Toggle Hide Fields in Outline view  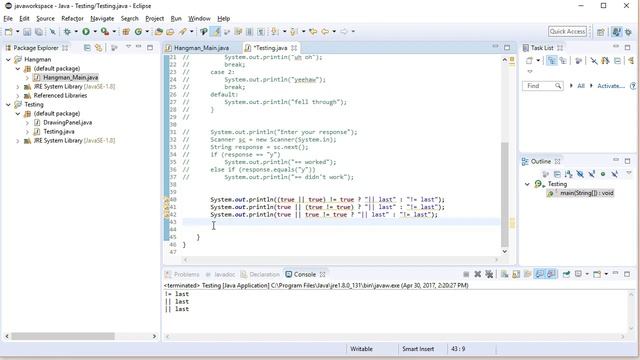point(580,174)
